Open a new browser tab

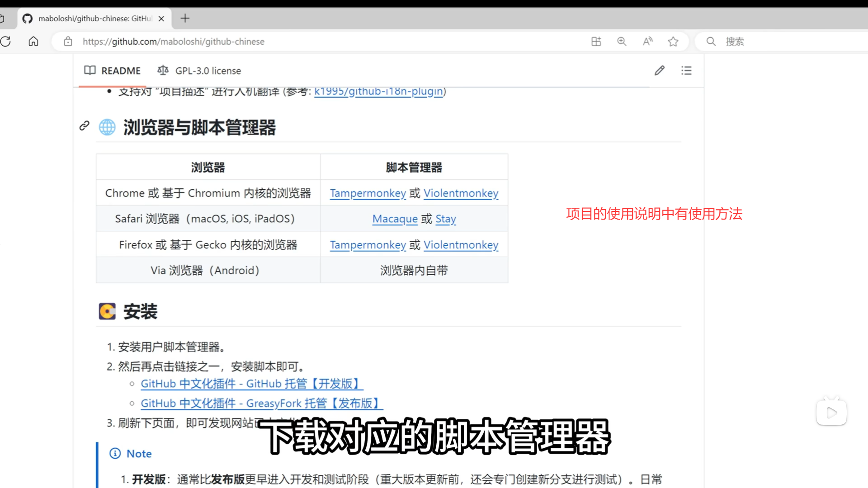pos(185,19)
